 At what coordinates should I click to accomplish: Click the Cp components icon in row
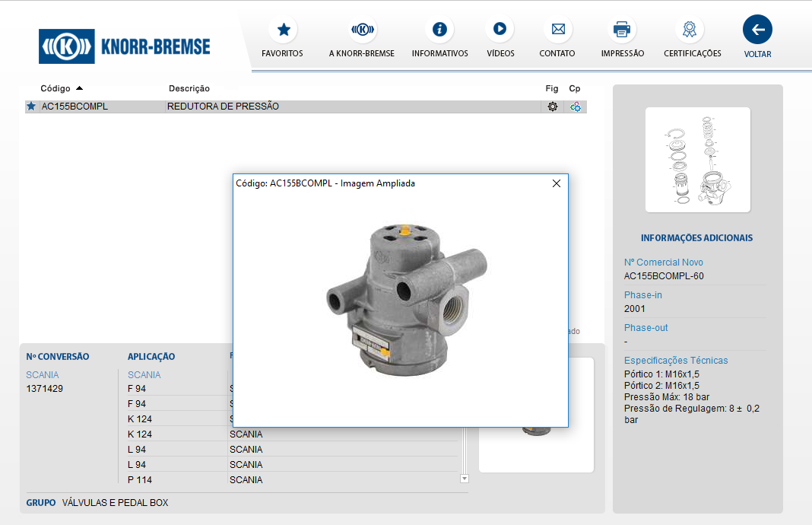pos(576,107)
